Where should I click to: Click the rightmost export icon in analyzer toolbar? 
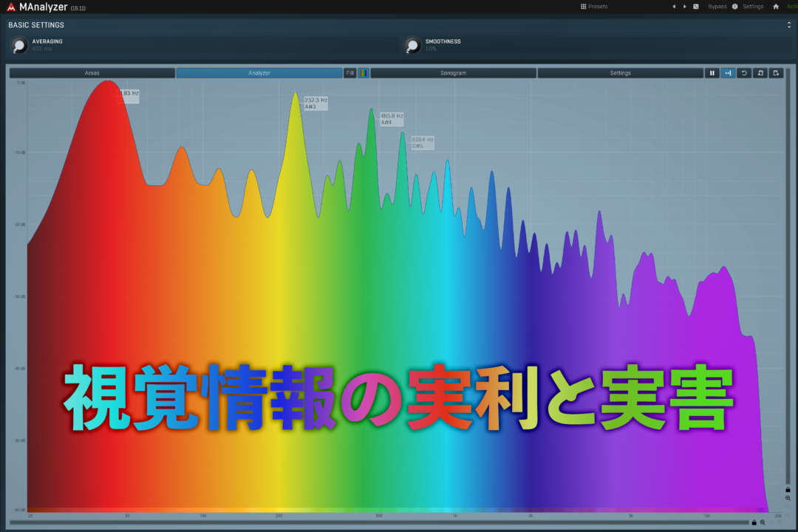(775, 73)
